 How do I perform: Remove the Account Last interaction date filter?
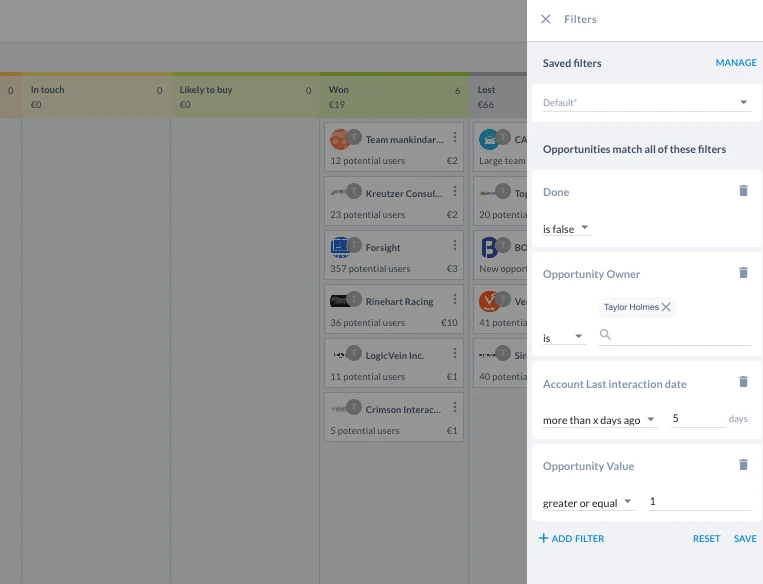pos(743,382)
